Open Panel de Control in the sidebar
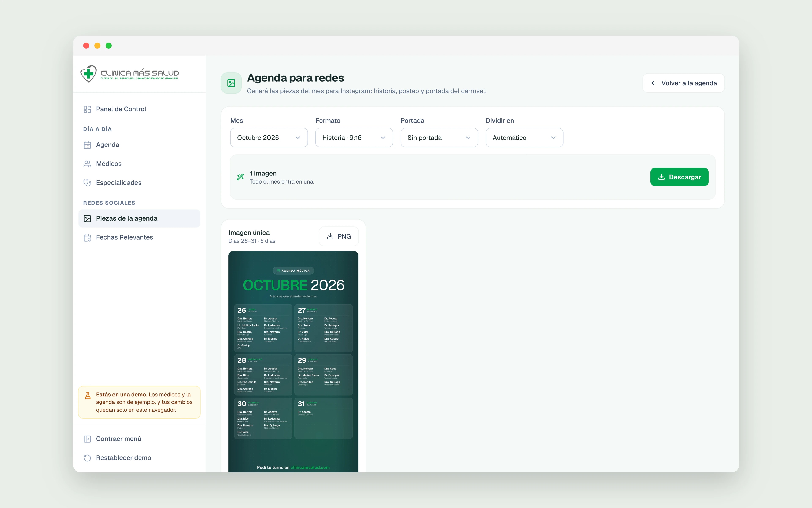Screen dimensions: 812x508 139,109
